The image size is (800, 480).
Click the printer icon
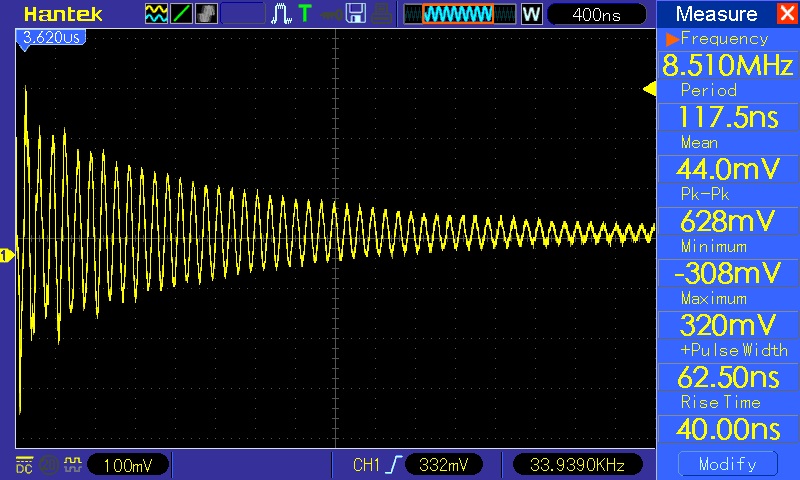(382, 14)
